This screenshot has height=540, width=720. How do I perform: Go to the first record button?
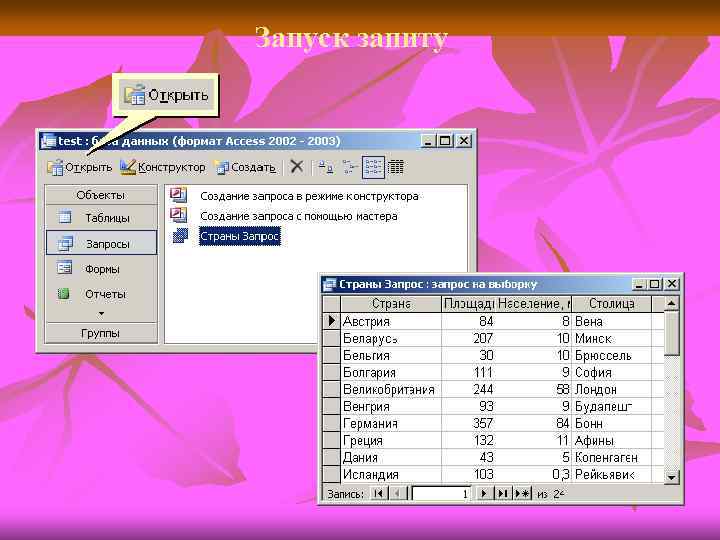(378, 494)
